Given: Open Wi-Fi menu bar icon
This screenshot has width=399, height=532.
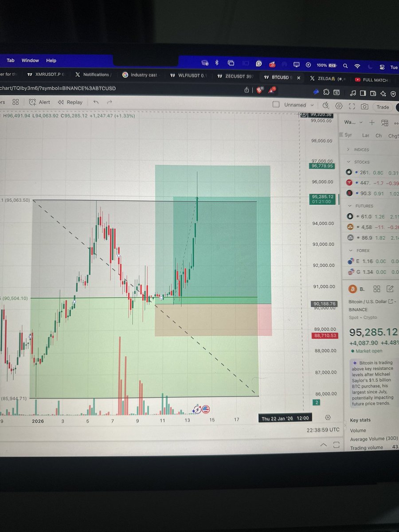Looking at the screenshot, I should (357, 66).
